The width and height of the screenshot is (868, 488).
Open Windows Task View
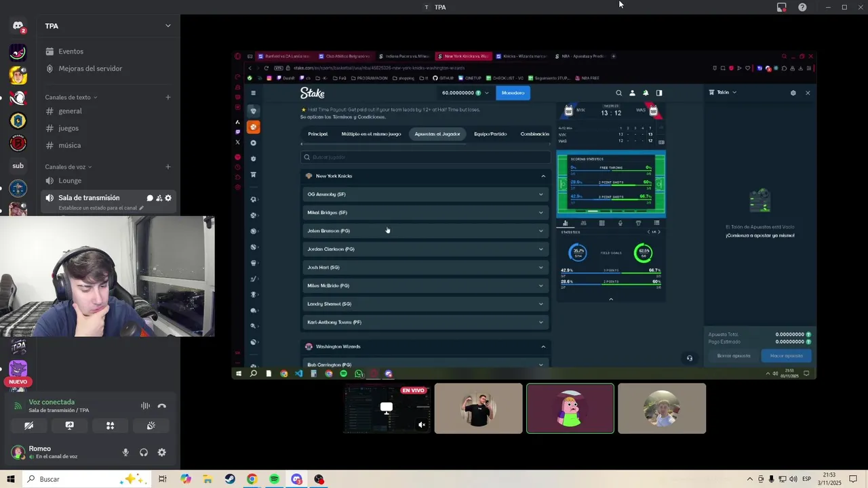point(163,479)
